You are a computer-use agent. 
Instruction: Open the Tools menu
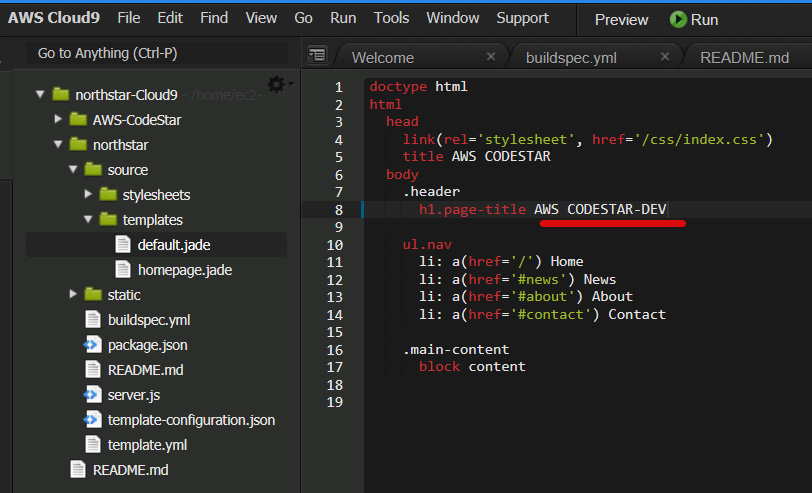392,18
